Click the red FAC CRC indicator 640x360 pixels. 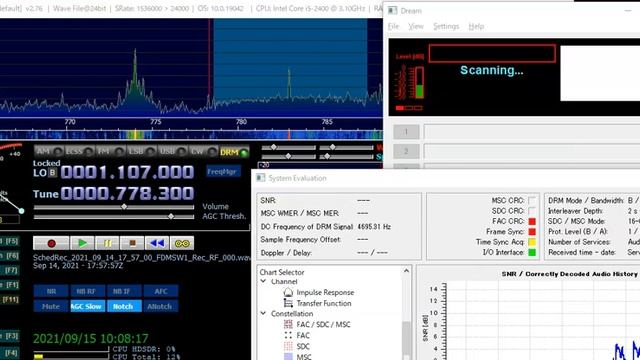pos(532,221)
